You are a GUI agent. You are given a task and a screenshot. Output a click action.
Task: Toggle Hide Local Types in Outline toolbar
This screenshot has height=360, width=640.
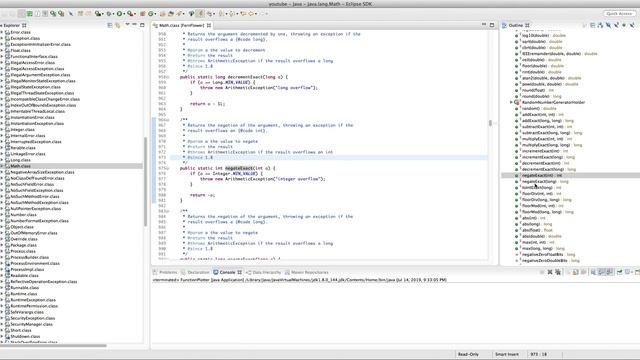click(x=632, y=25)
